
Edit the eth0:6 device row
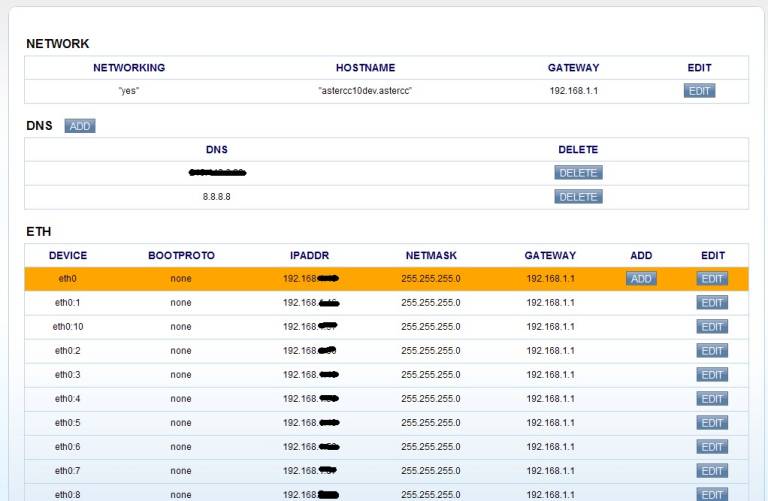(712, 447)
